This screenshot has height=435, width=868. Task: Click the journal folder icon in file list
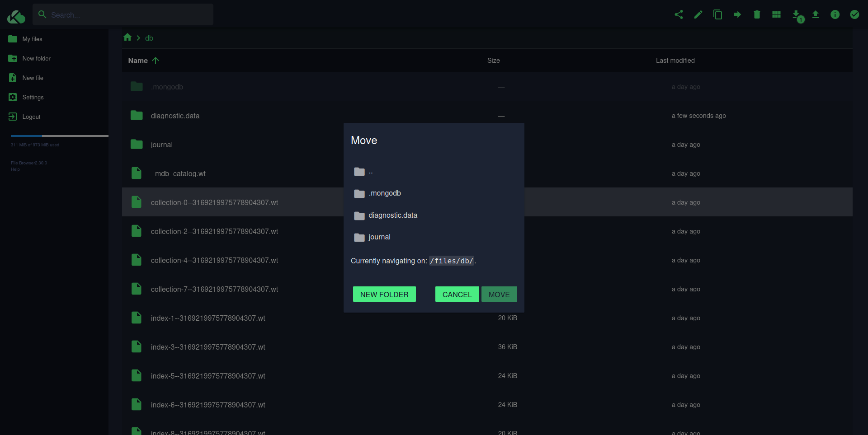click(137, 145)
